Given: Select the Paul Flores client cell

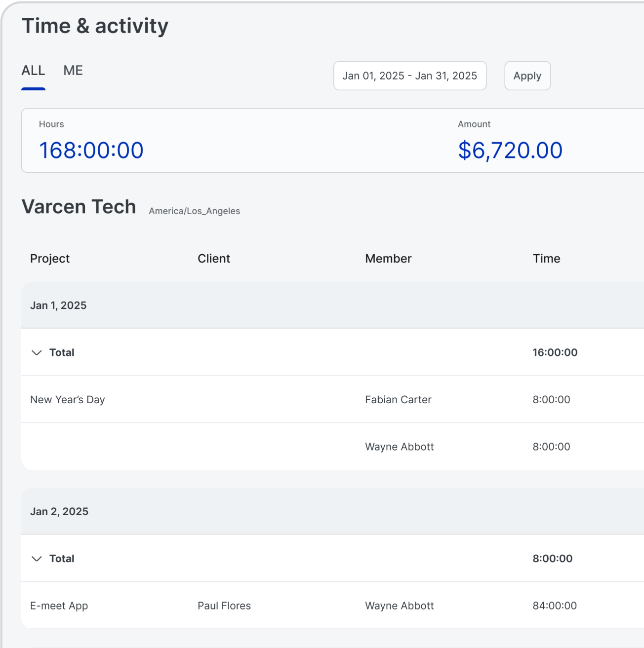Looking at the screenshot, I should click(x=224, y=606).
